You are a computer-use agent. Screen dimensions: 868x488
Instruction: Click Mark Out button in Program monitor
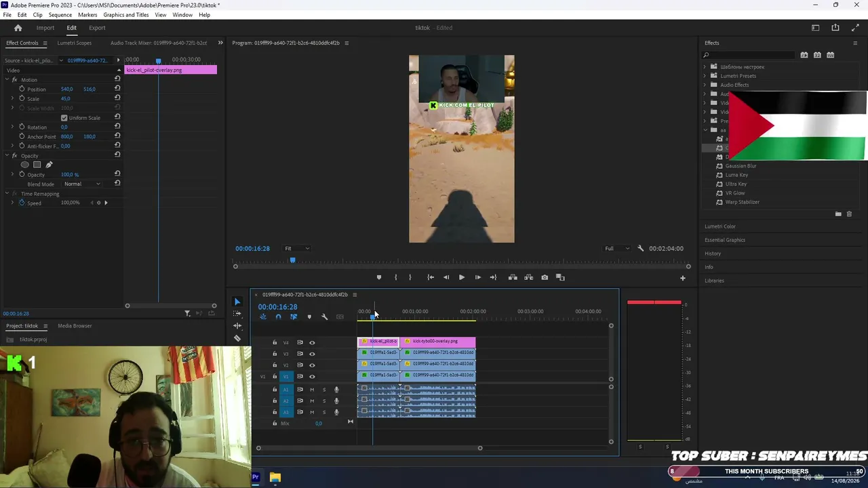click(410, 277)
